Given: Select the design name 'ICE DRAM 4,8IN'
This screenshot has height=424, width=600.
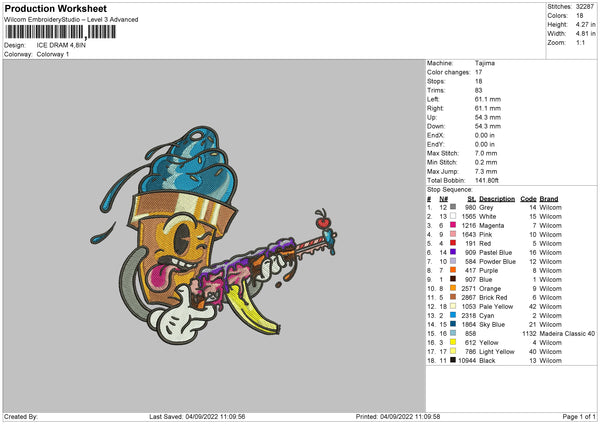Looking at the screenshot, I should [x=61, y=45].
